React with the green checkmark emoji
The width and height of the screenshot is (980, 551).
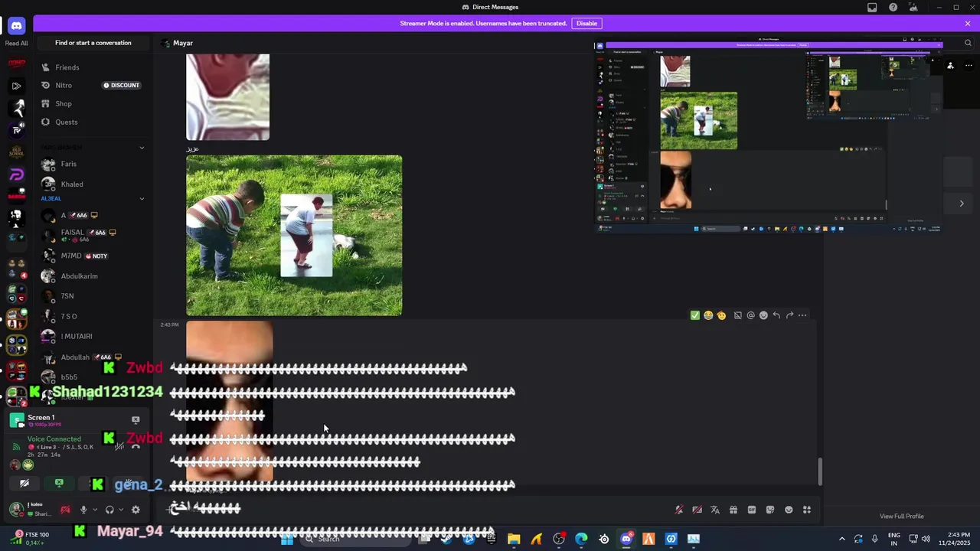tap(695, 315)
